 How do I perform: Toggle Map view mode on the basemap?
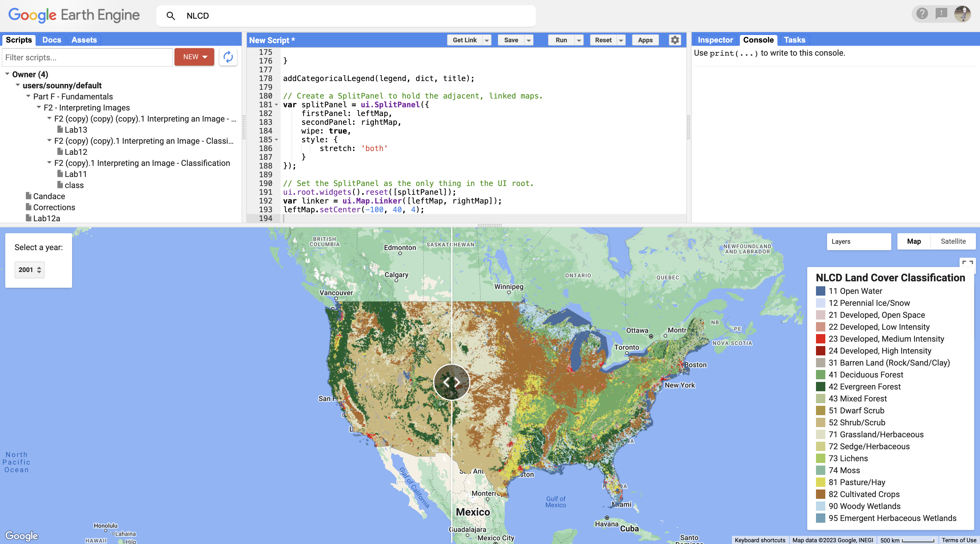[914, 241]
